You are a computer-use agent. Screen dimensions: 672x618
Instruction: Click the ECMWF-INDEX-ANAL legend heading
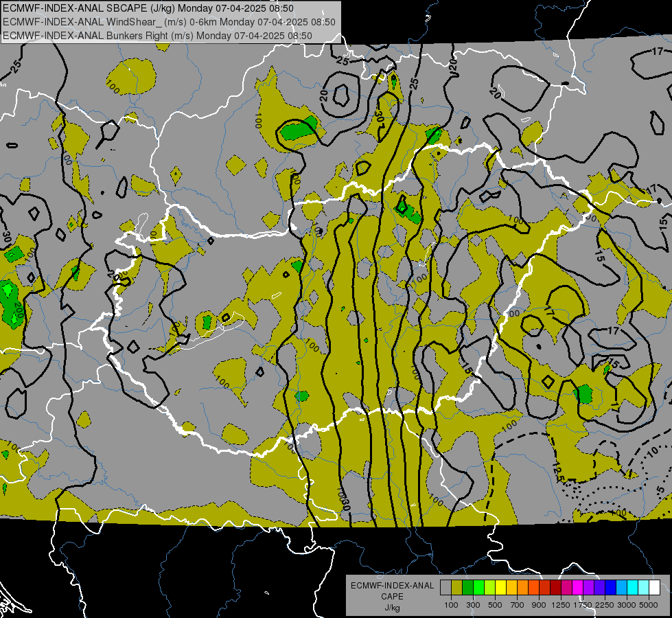click(x=392, y=586)
